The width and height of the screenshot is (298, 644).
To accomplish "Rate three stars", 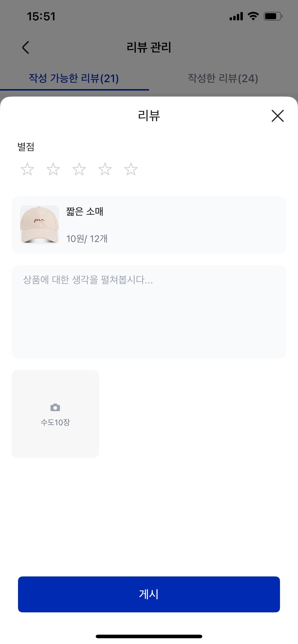I will coord(79,169).
